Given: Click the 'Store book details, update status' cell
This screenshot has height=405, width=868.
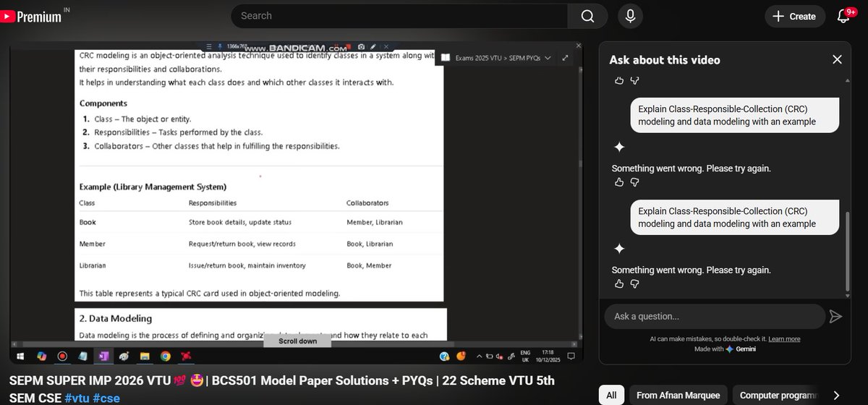Looking at the screenshot, I should (x=240, y=222).
